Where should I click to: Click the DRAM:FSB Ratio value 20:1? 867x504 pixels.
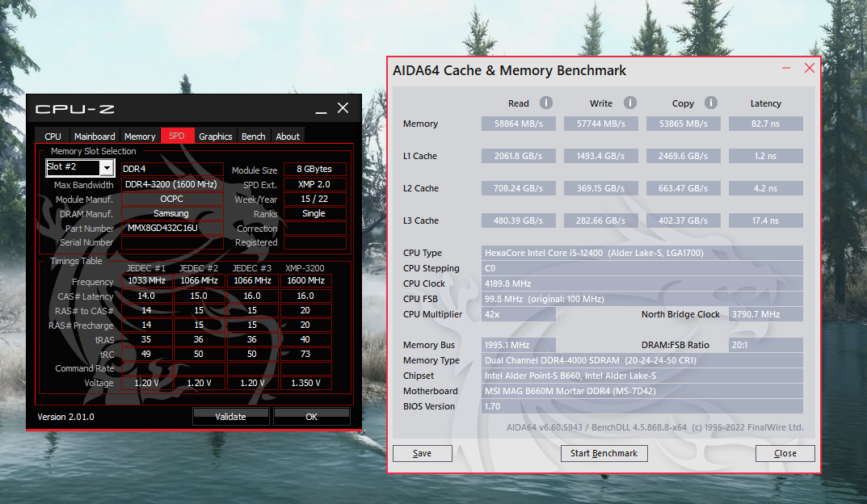(x=766, y=345)
